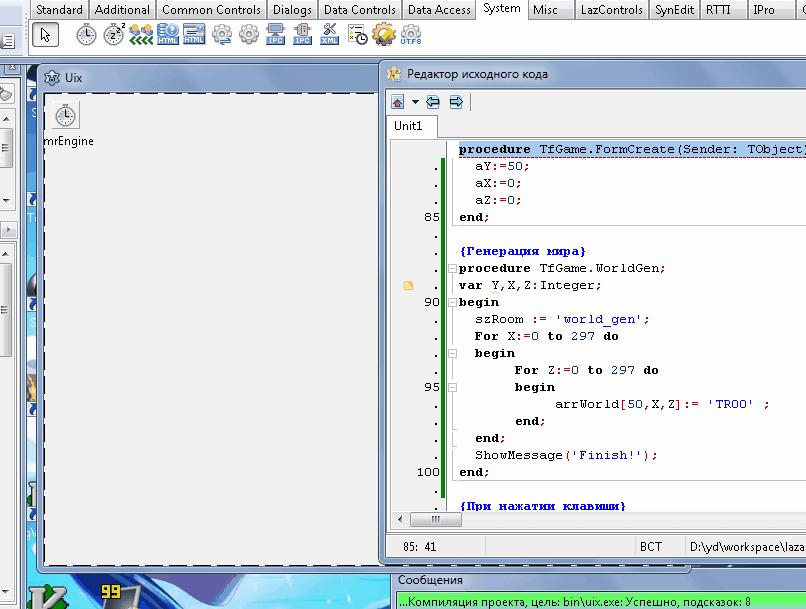Screen dimensions: 806x609
Task: Click the jump forward arrow in the source editor
Action: pyautogui.click(x=456, y=102)
